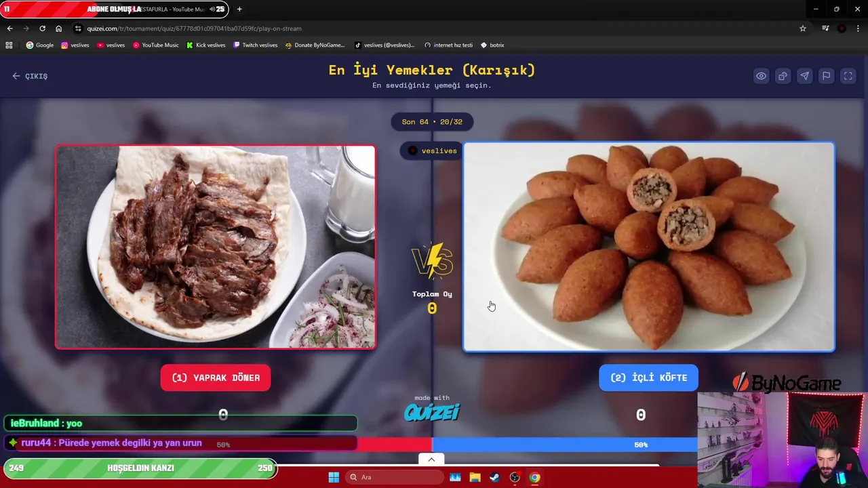Open the Twitch veslives bookmark
This screenshot has height=488, width=868.
255,45
